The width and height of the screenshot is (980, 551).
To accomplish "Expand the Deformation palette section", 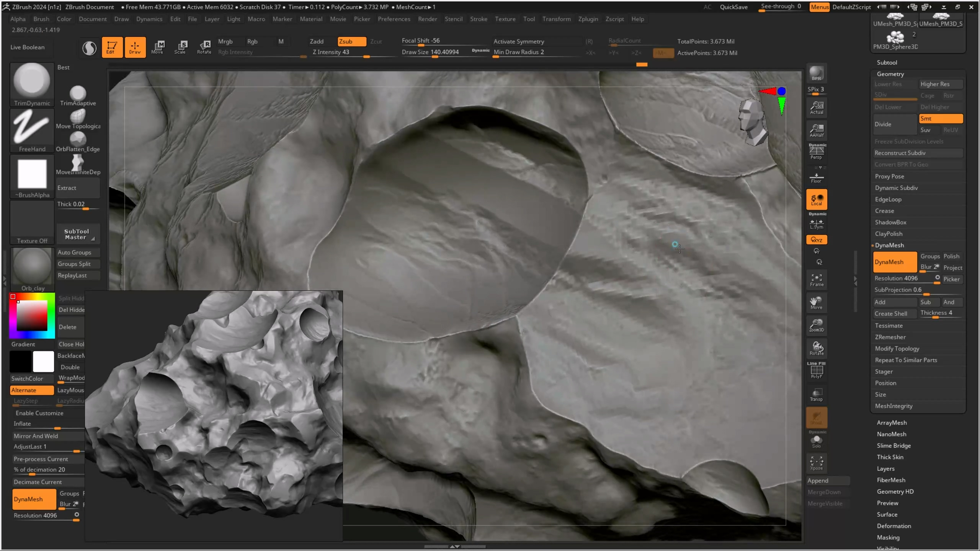I will point(893,526).
